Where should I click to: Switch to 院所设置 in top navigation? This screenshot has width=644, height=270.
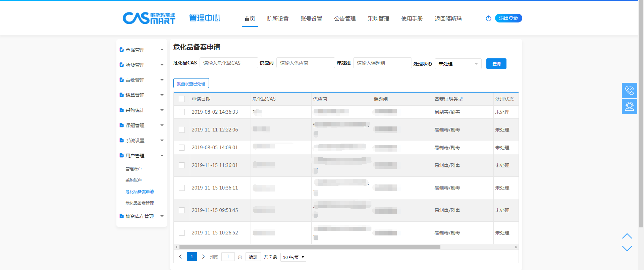[278, 19]
